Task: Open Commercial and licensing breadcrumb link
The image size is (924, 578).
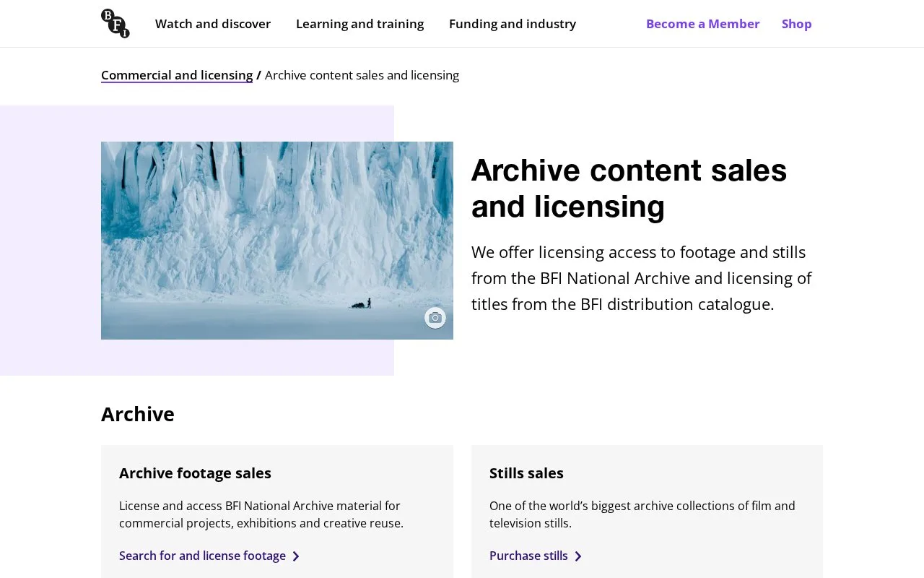Action: [x=177, y=75]
